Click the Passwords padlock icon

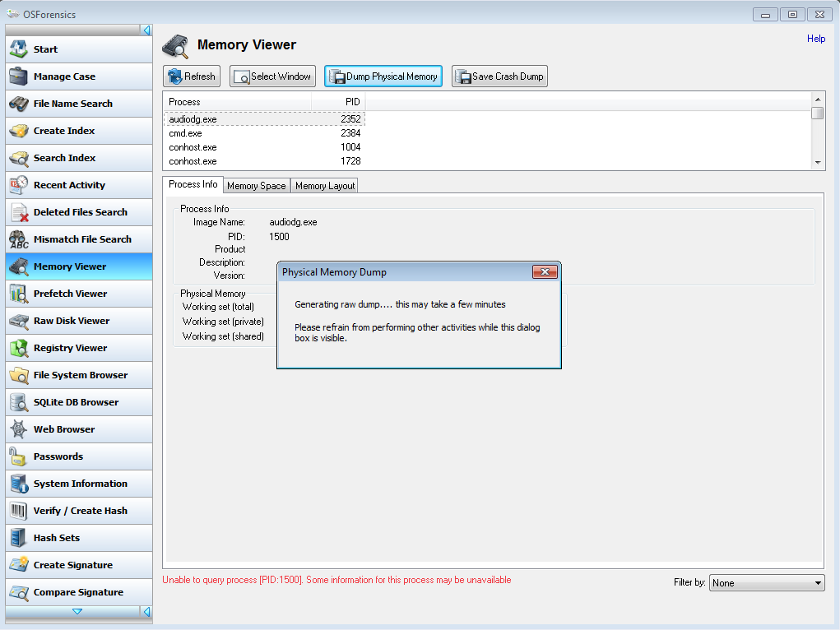pyautogui.click(x=19, y=456)
